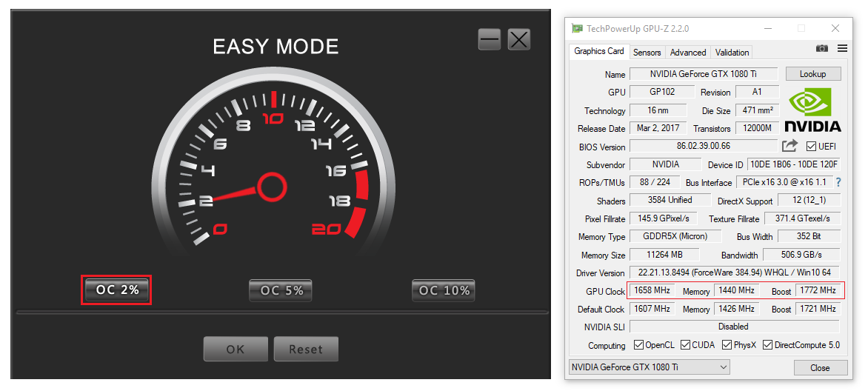Toggle the CUDA checkbox
Image resolution: width=868 pixels, height=391 pixels.
coord(685,345)
